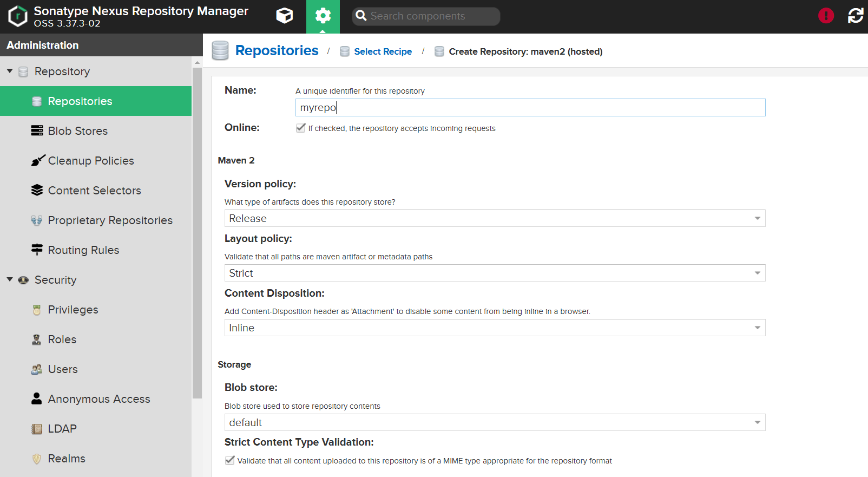The height and width of the screenshot is (477, 868).
Task: Click the 'Create Repository: maven2 (hosted)' text
Action: [x=525, y=51]
